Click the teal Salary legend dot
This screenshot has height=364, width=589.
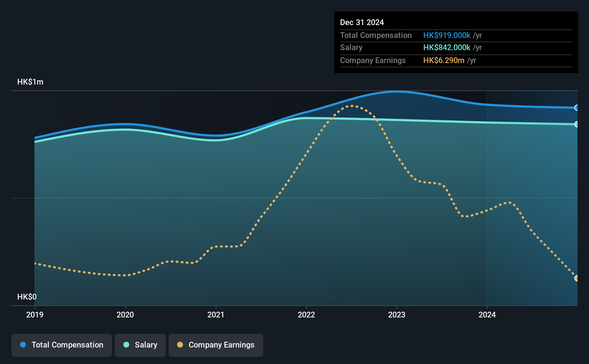tap(126, 345)
